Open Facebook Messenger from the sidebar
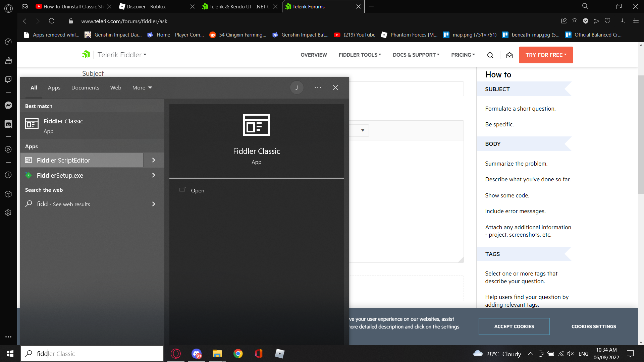This screenshot has height=362, width=644. [x=8, y=105]
